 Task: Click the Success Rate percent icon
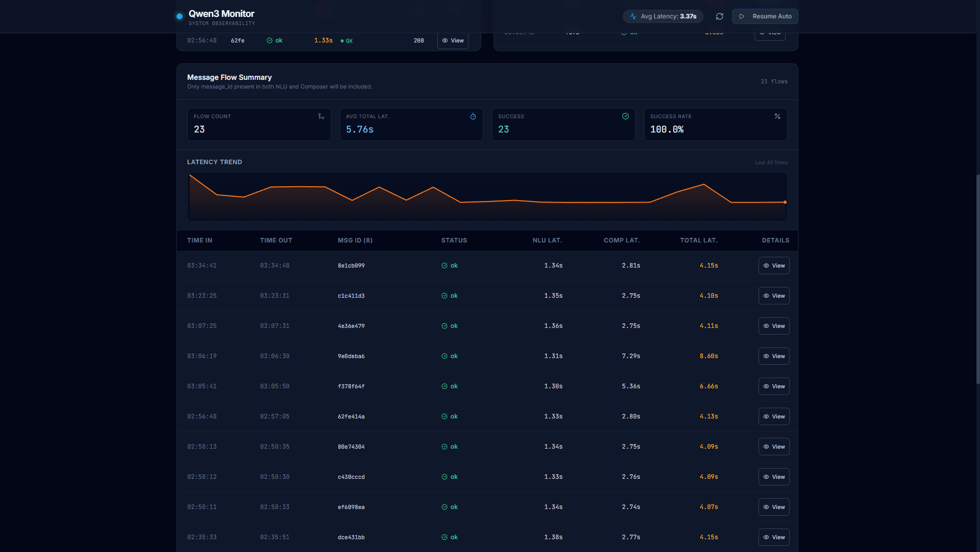777,117
